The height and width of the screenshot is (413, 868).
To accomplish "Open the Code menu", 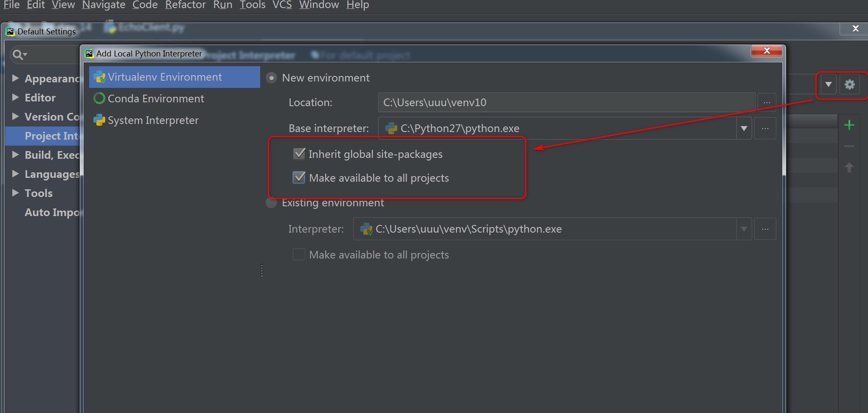I will click(145, 5).
